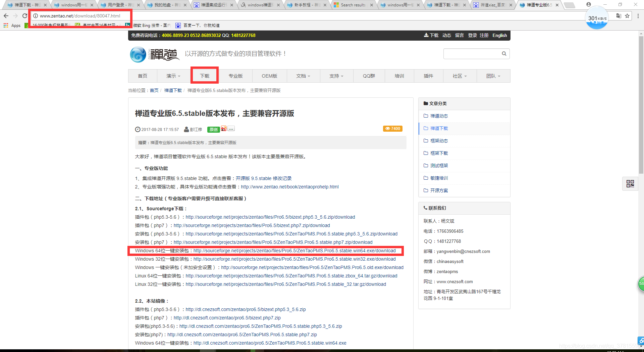Open the OEM版 navigation item
644x352 pixels.
click(269, 76)
